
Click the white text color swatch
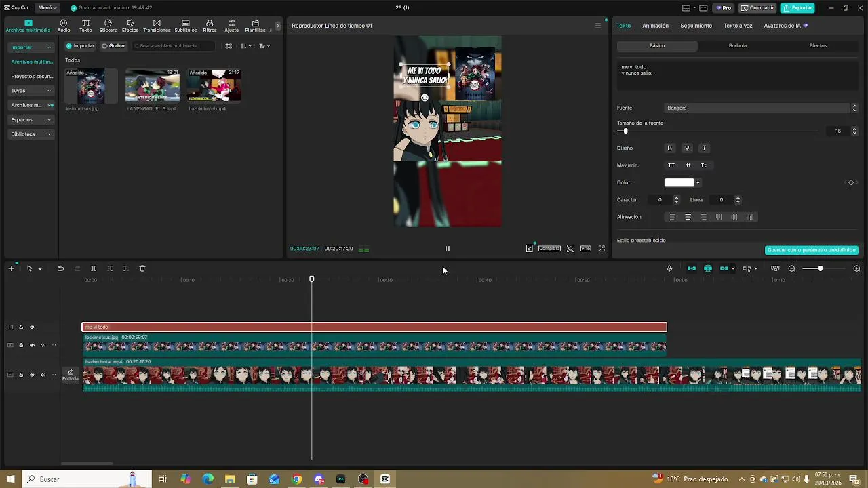(x=679, y=182)
